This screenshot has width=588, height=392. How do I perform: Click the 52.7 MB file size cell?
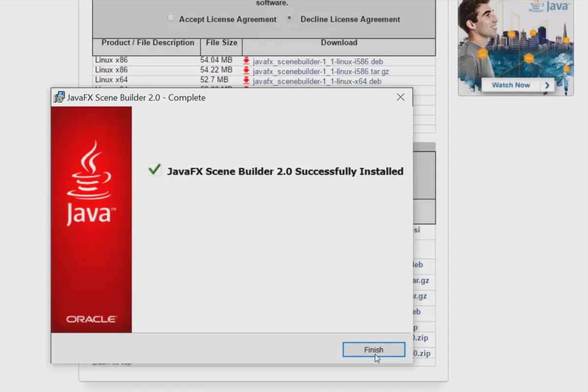tap(214, 79)
